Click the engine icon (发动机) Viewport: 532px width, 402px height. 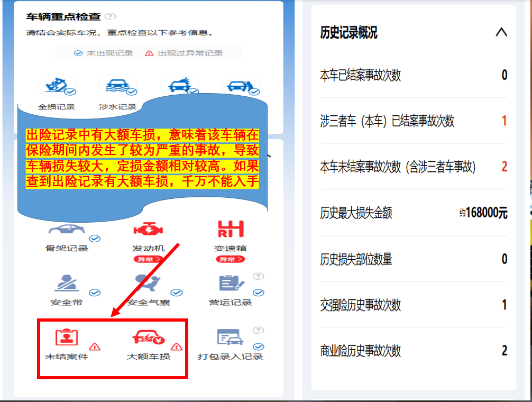click(x=148, y=230)
